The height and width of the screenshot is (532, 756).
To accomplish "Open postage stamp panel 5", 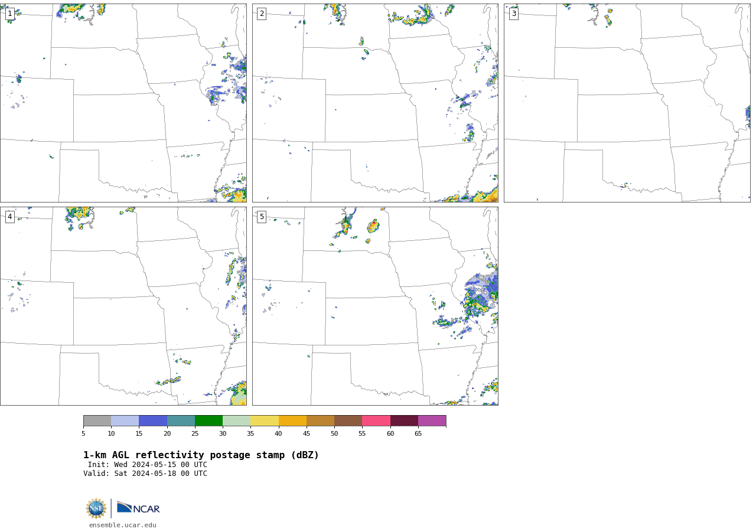I will pos(375,306).
